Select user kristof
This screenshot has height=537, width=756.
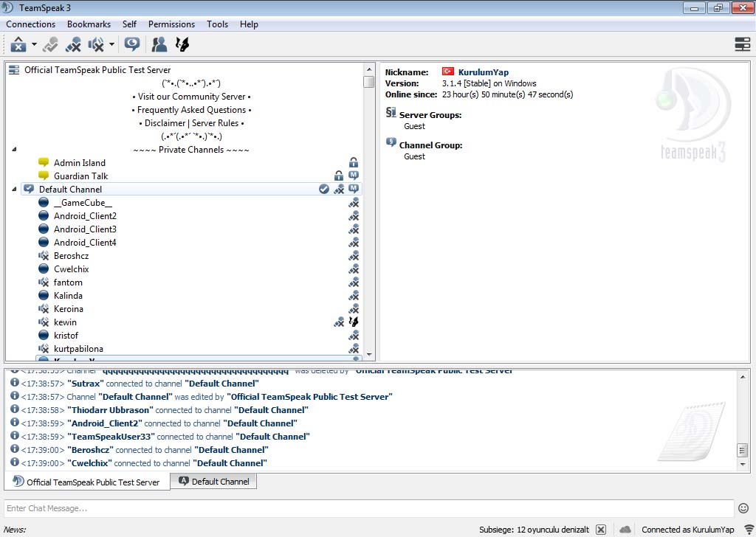[66, 335]
